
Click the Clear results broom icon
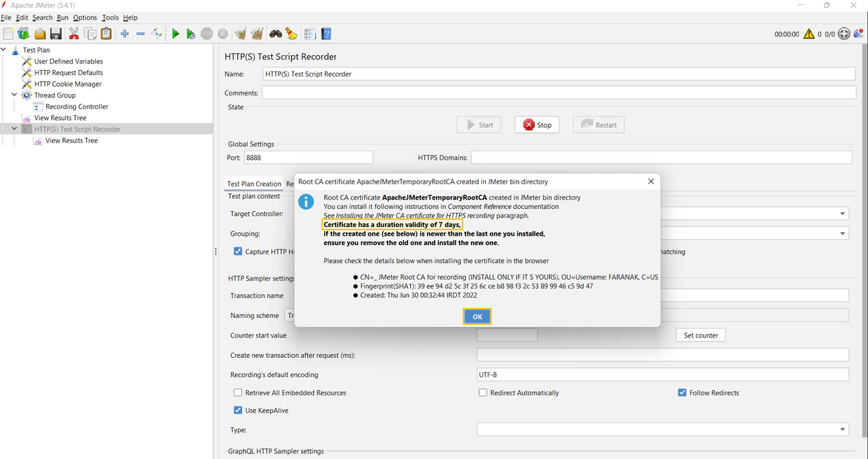point(241,33)
